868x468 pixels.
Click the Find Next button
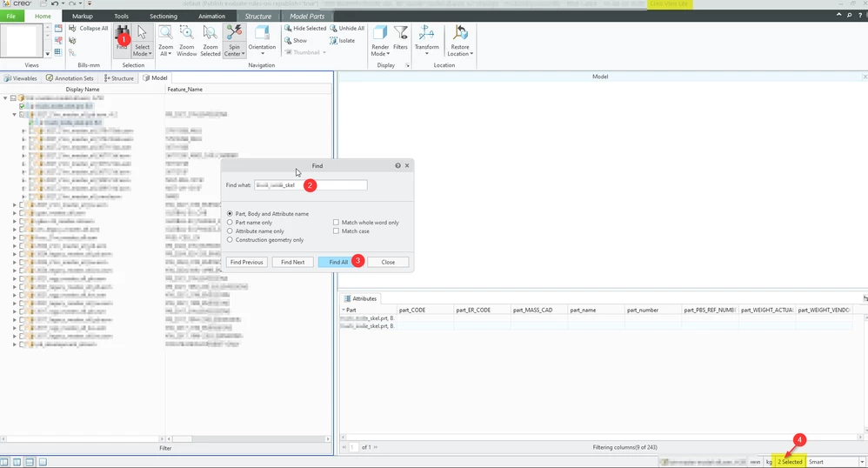tap(293, 262)
